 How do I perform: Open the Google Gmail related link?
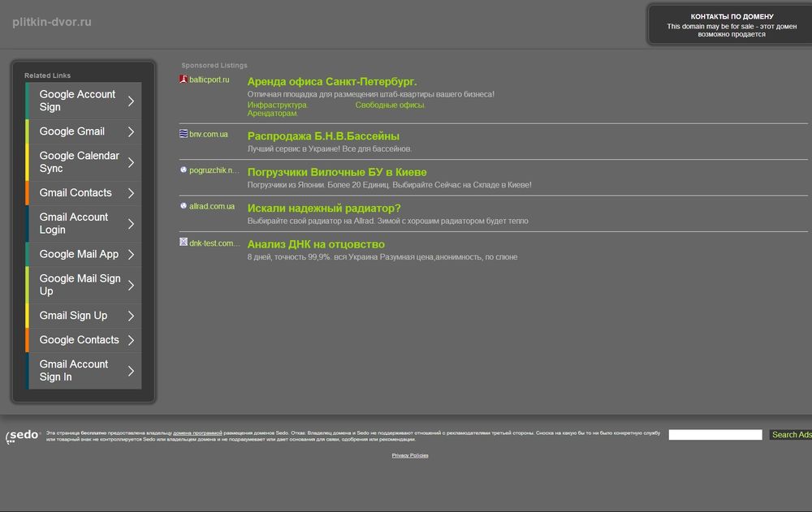(84, 131)
